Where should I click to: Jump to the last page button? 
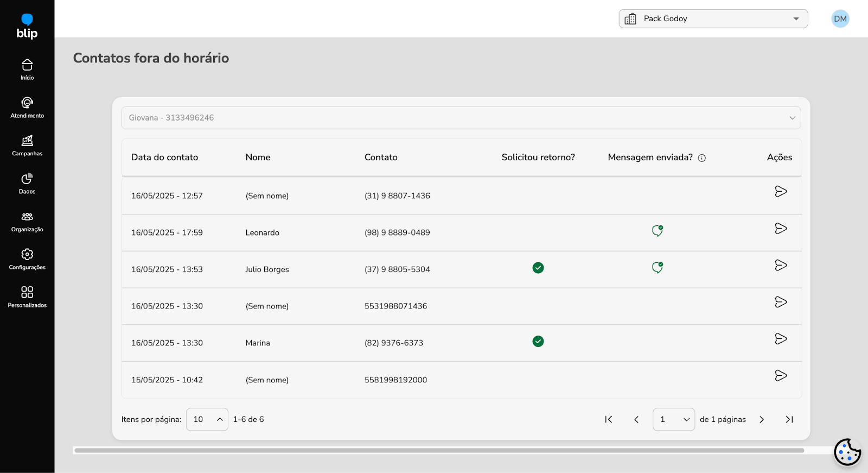[789, 420]
